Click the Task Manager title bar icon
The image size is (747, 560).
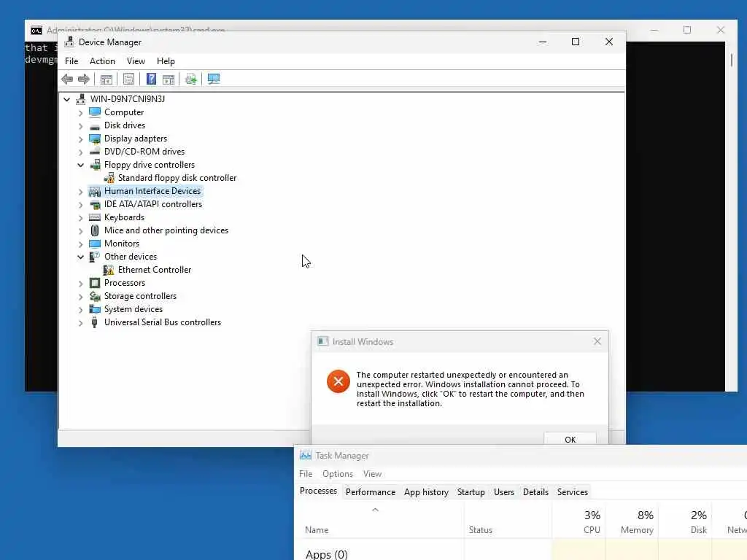point(306,455)
